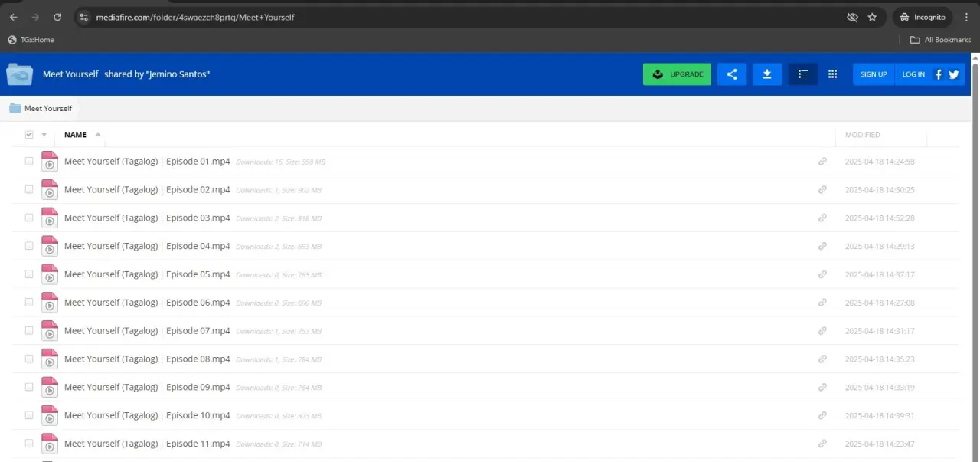Check the box for Episode 04.mp4
Image resolution: width=980 pixels, height=462 pixels.
click(x=29, y=246)
